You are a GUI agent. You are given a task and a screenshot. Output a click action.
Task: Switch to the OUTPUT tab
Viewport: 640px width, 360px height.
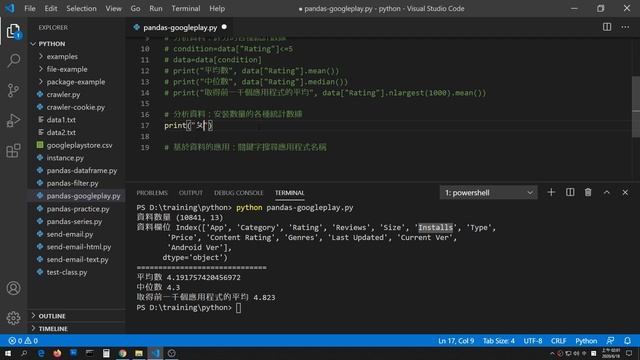191,193
